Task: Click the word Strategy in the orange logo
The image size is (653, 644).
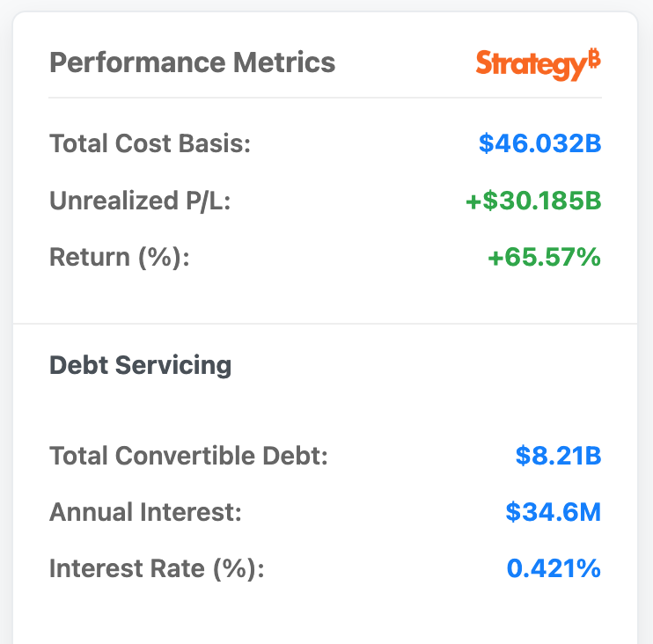Action: point(532,65)
